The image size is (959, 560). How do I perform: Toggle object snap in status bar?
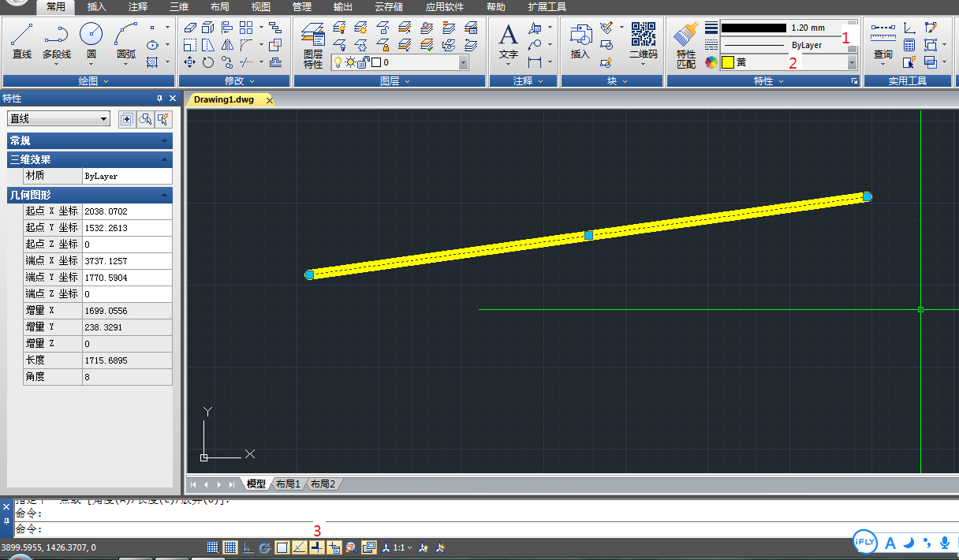pyautogui.click(x=282, y=547)
